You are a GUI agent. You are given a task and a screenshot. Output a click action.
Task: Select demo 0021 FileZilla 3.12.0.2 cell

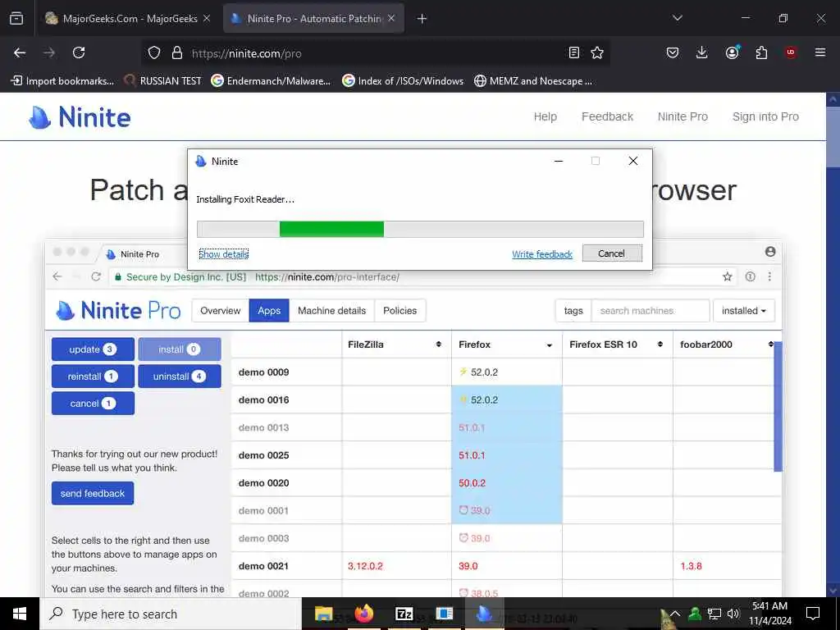pyautogui.click(x=396, y=566)
